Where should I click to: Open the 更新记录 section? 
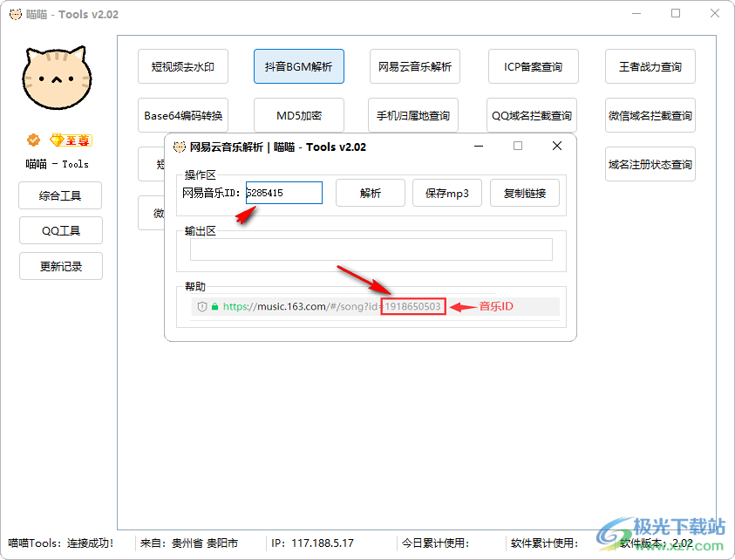(x=61, y=266)
